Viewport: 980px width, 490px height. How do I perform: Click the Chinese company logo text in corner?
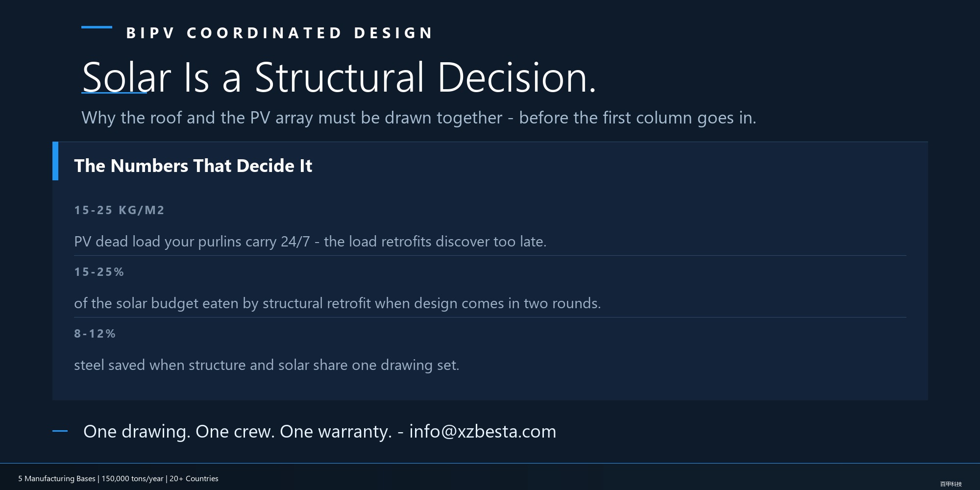[951, 484]
